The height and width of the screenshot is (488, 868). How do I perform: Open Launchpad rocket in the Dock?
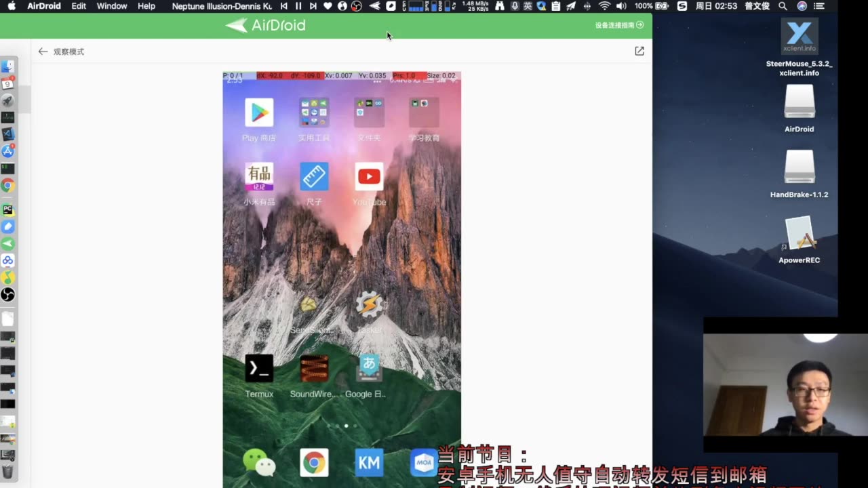click(x=7, y=100)
